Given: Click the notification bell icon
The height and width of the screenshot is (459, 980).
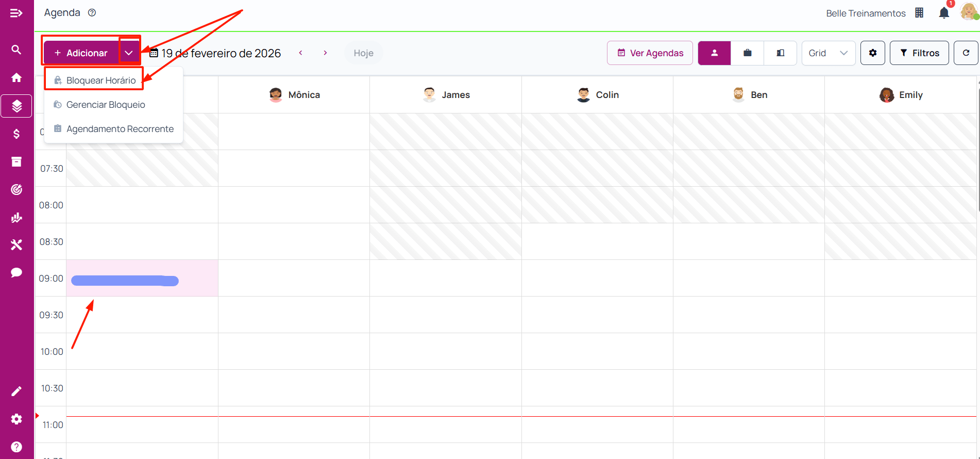Looking at the screenshot, I should point(943,13).
